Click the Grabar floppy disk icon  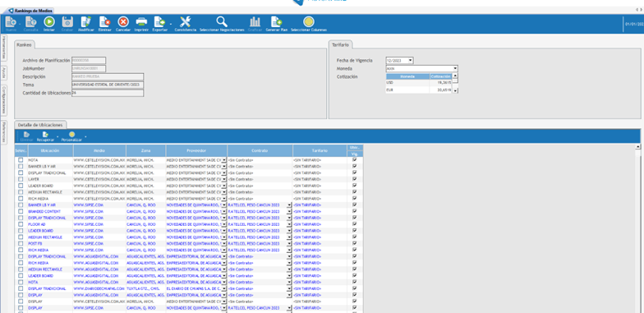click(x=67, y=21)
